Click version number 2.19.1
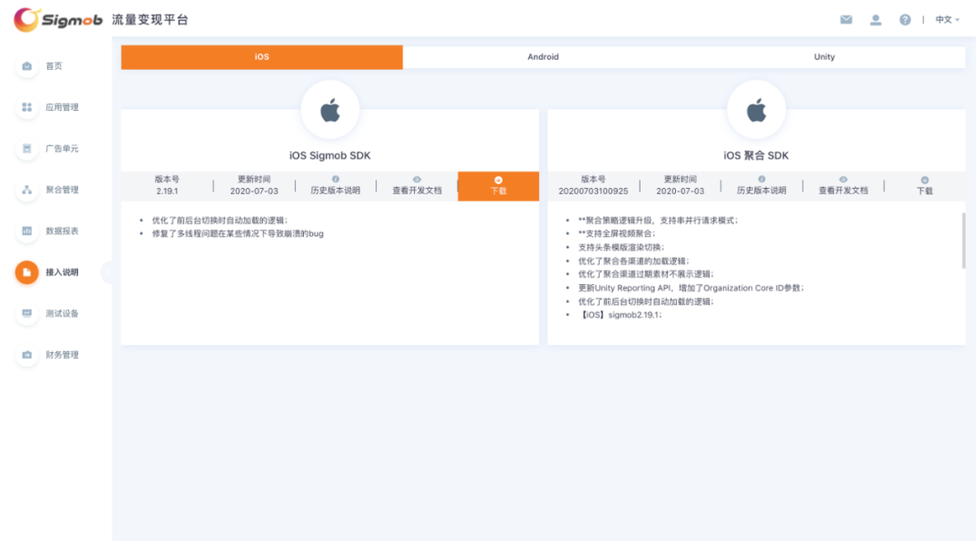 [167, 191]
